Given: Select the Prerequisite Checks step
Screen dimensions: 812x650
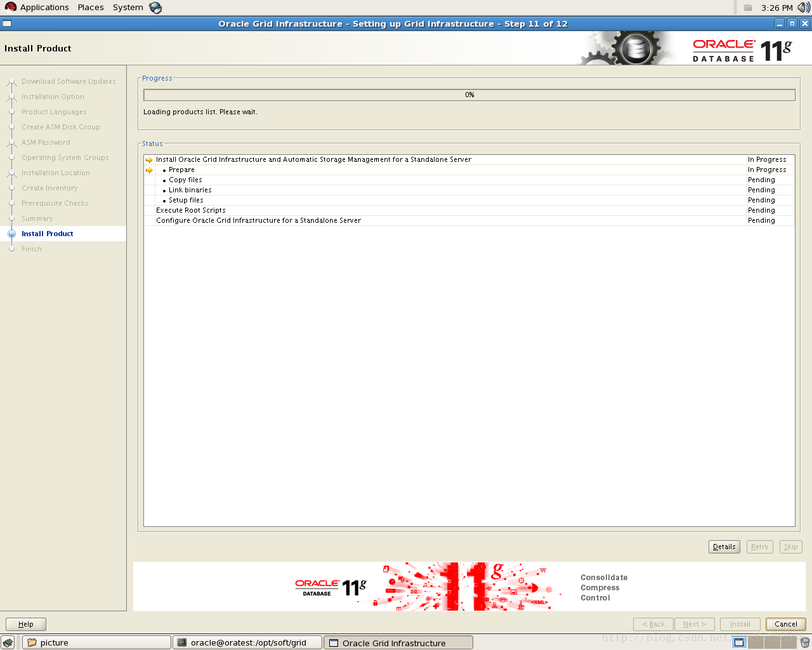Looking at the screenshot, I should 55,203.
